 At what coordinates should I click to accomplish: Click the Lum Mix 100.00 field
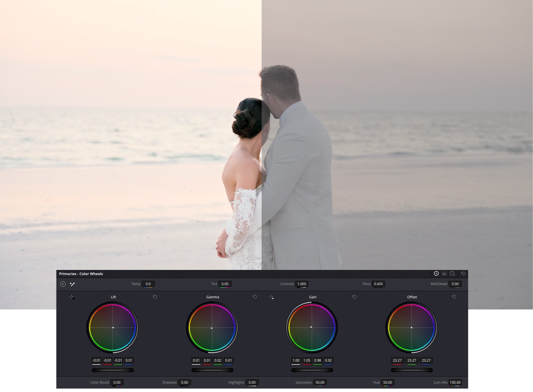pos(455,383)
